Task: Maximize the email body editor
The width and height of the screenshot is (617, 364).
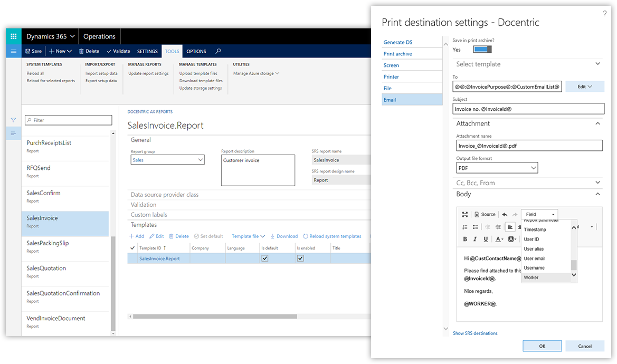Action: [x=464, y=214]
